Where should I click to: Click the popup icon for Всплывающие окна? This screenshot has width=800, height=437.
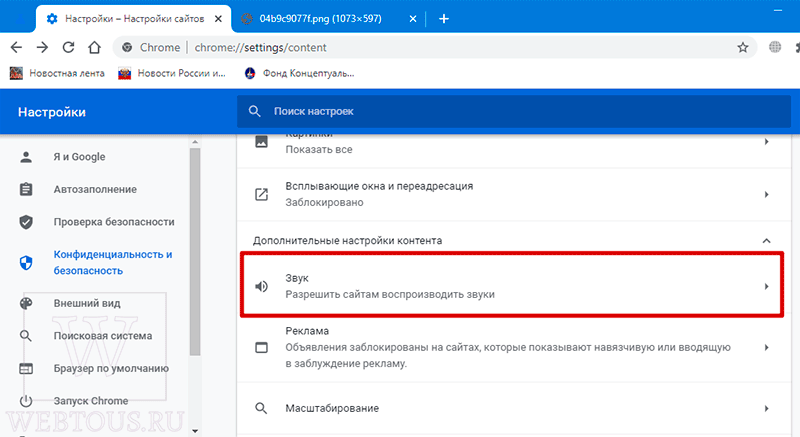pyautogui.click(x=261, y=194)
